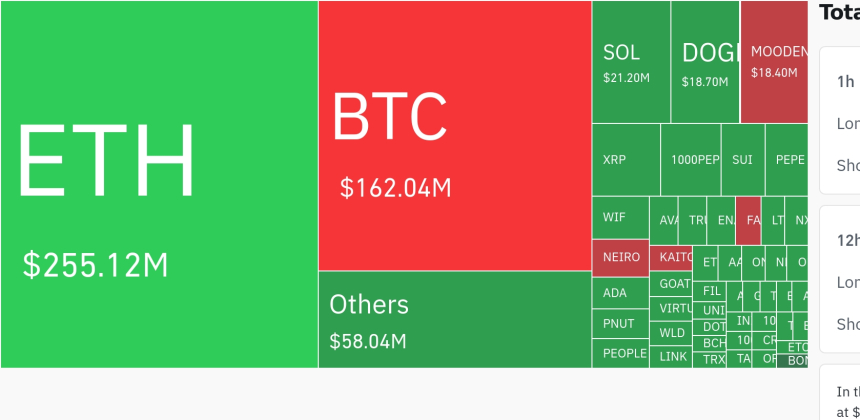This screenshot has height=420, width=860.
Task: Open the Others $58.04M tile
Action: (454, 319)
